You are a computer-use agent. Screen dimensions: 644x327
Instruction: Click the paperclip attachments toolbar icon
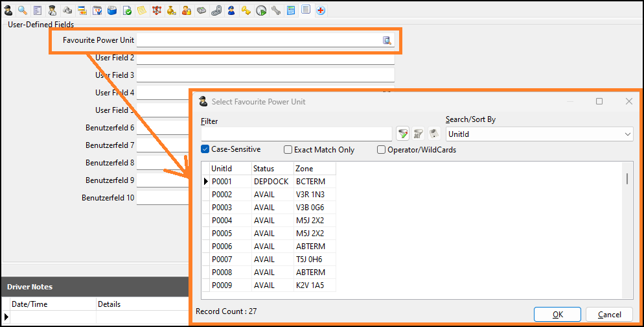click(216, 10)
